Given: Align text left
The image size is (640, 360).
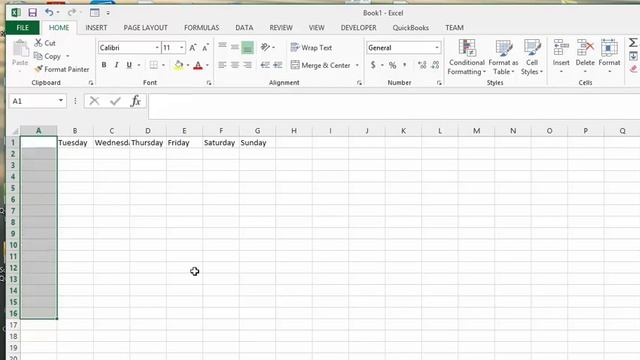Looking at the screenshot, I should coord(222,65).
